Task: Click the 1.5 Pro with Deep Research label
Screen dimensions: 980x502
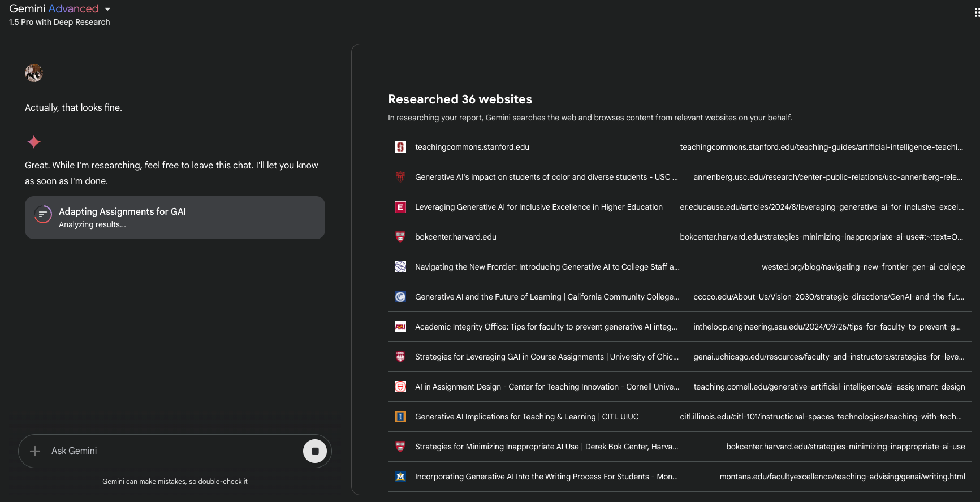Action: [x=59, y=22]
